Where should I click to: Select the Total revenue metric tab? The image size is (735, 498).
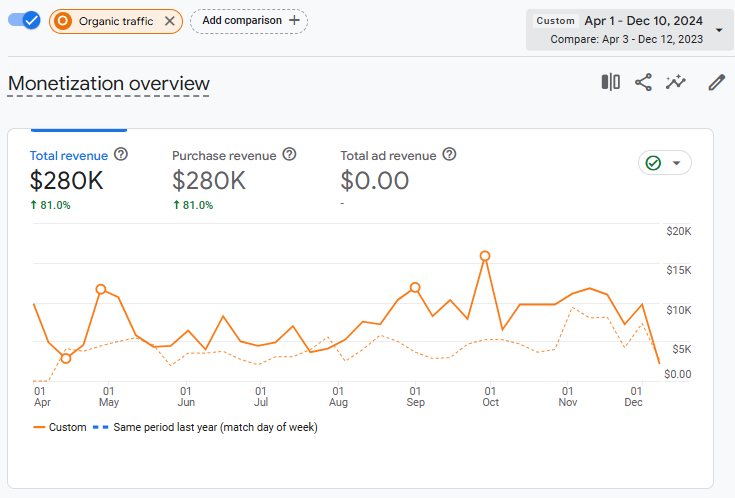pos(69,156)
